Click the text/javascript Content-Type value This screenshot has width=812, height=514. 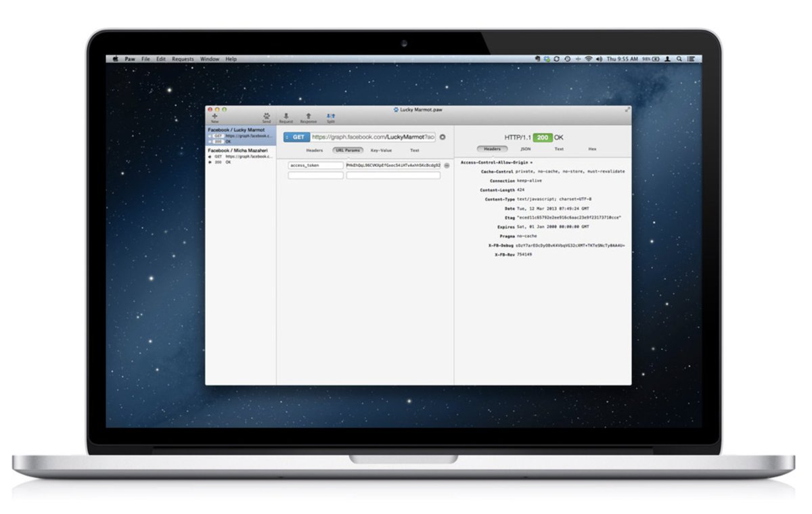pyautogui.click(x=554, y=200)
